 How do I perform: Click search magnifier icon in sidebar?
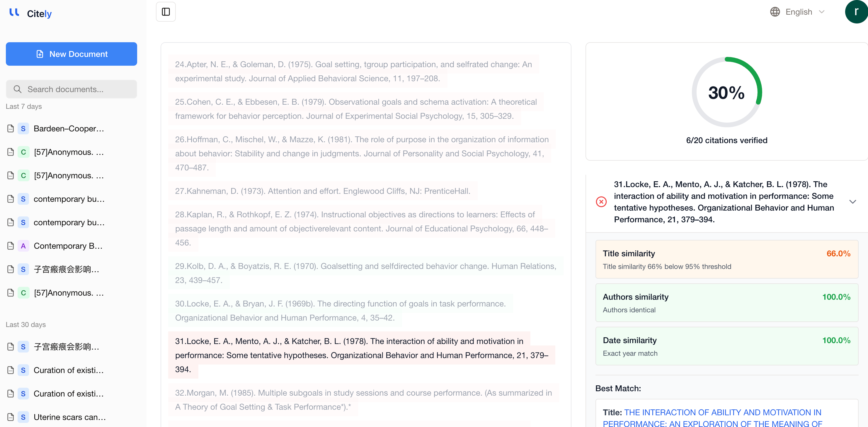click(17, 89)
